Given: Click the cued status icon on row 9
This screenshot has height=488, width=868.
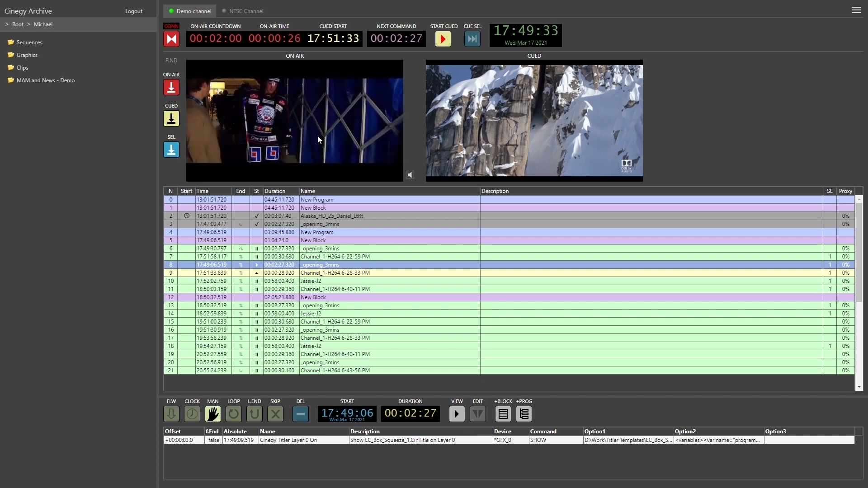Looking at the screenshot, I should point(257,273).
